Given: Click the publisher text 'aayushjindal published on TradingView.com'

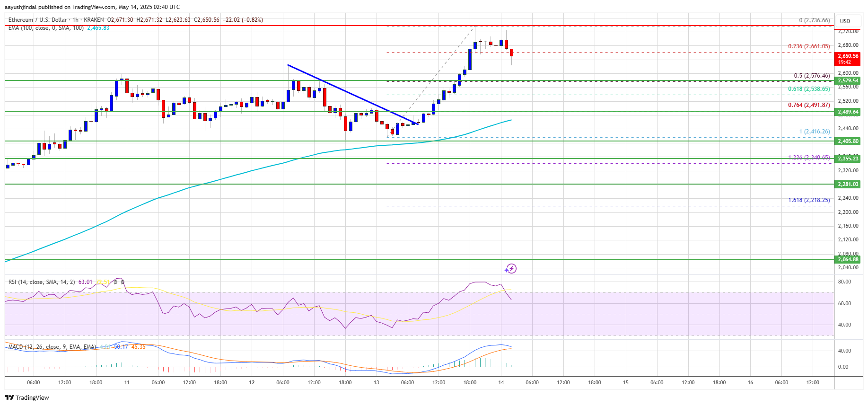Looking at the screenshot, I should click(x=60, y=7).
